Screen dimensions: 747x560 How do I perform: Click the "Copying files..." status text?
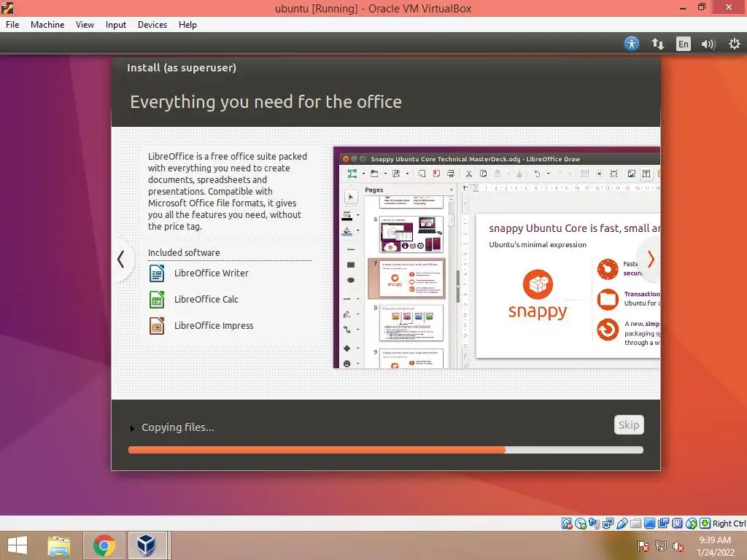coord(178,427)
